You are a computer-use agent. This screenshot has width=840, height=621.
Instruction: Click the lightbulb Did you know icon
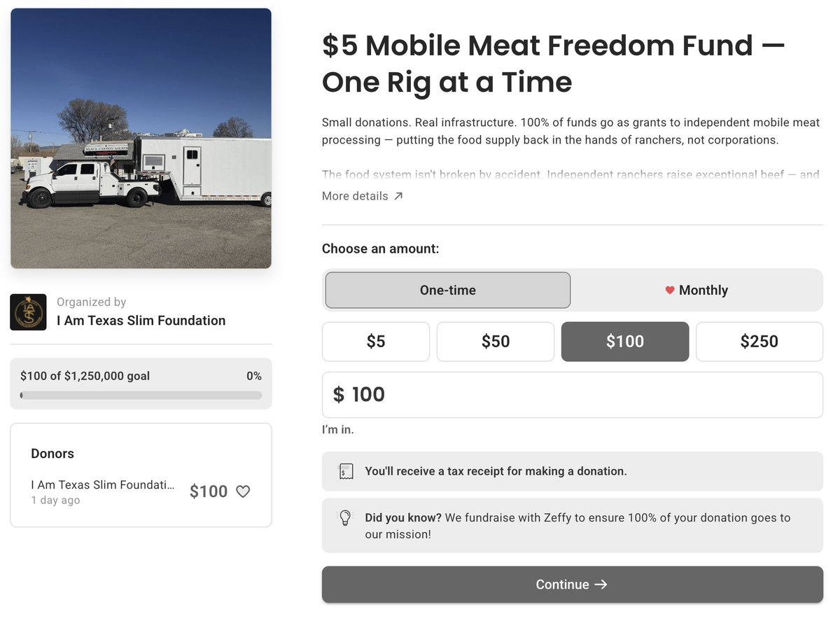tap(344, 518)
